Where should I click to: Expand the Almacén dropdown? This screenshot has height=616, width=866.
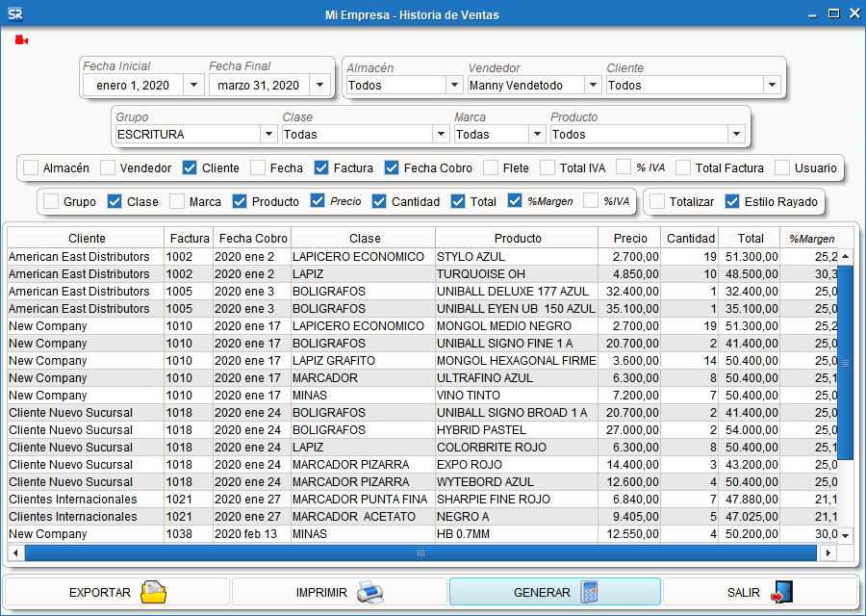(454, 85)
